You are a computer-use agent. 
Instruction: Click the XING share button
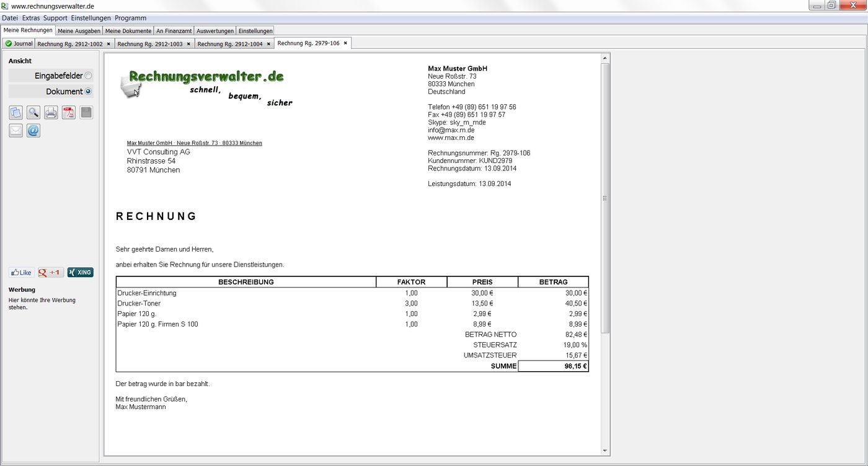point(81,273)
